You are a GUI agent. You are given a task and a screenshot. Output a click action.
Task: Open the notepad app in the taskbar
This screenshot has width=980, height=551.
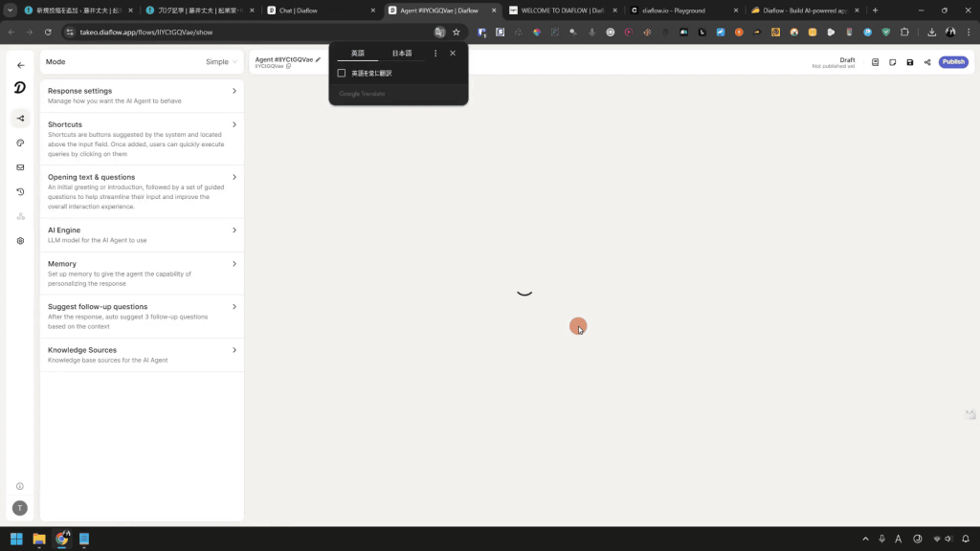(x=84, y=539)
